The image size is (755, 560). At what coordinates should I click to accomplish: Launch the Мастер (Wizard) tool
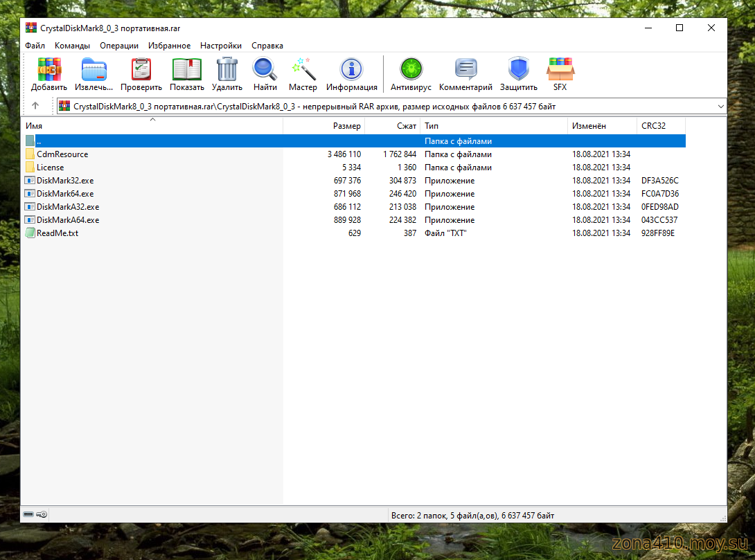303,70
